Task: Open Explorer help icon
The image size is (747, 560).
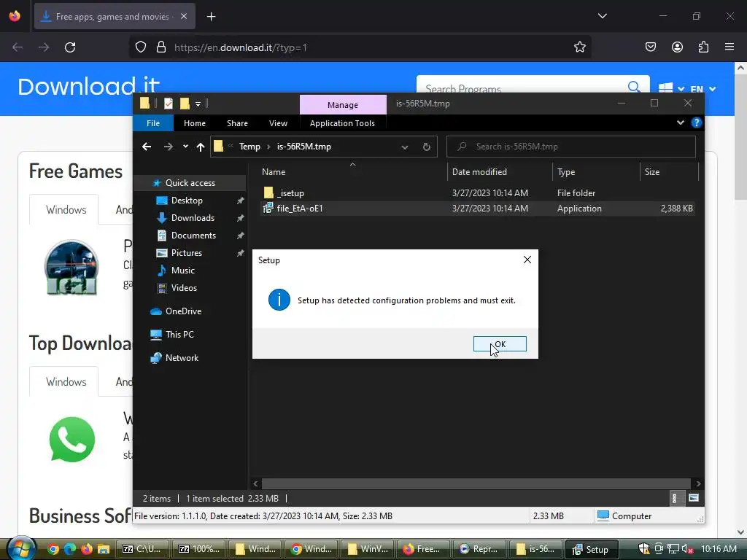Action: coord(697,122)
